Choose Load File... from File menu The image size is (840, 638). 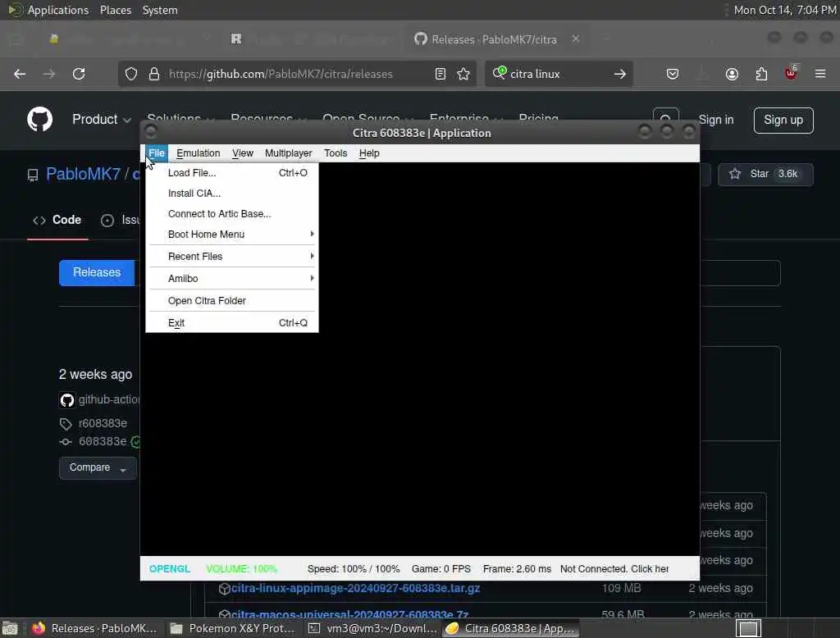[232, 172]
